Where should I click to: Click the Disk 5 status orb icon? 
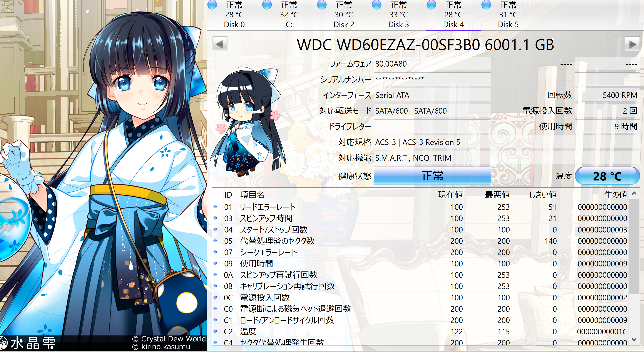[486, 5]
